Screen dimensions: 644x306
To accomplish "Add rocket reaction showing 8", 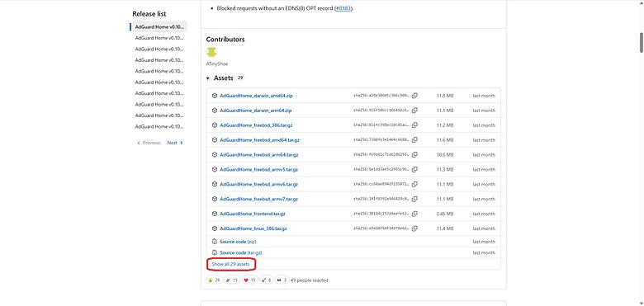I will (x=266, y=280).
